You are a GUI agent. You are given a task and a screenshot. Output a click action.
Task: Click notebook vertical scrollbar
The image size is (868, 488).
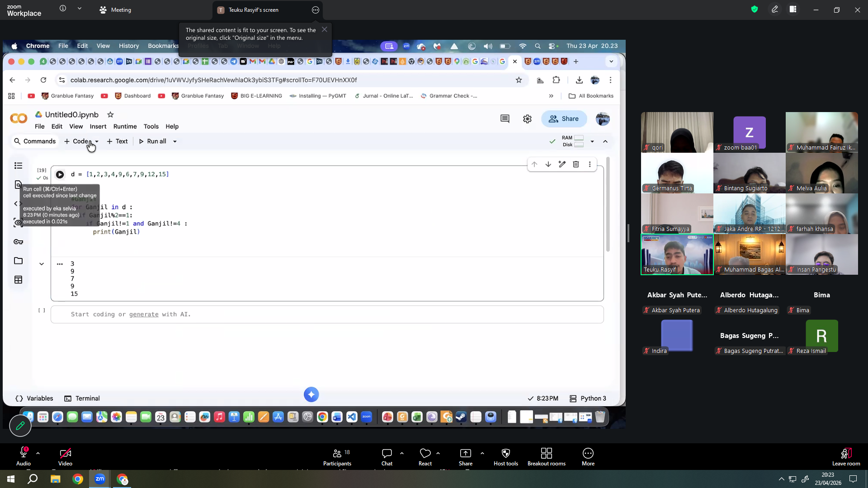coord(608,204)
